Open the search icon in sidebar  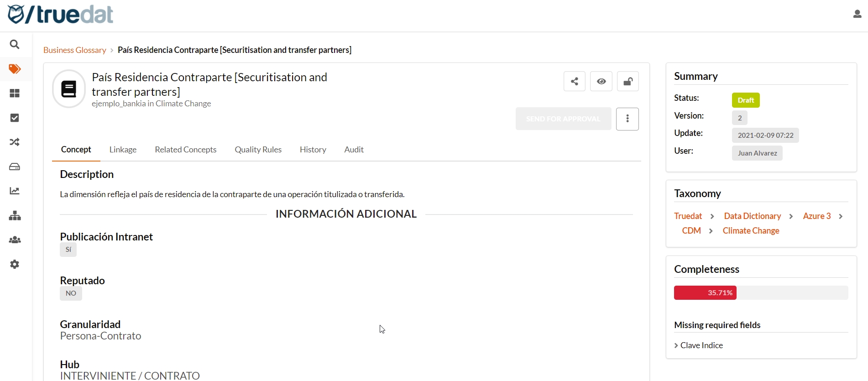[15, 44]
